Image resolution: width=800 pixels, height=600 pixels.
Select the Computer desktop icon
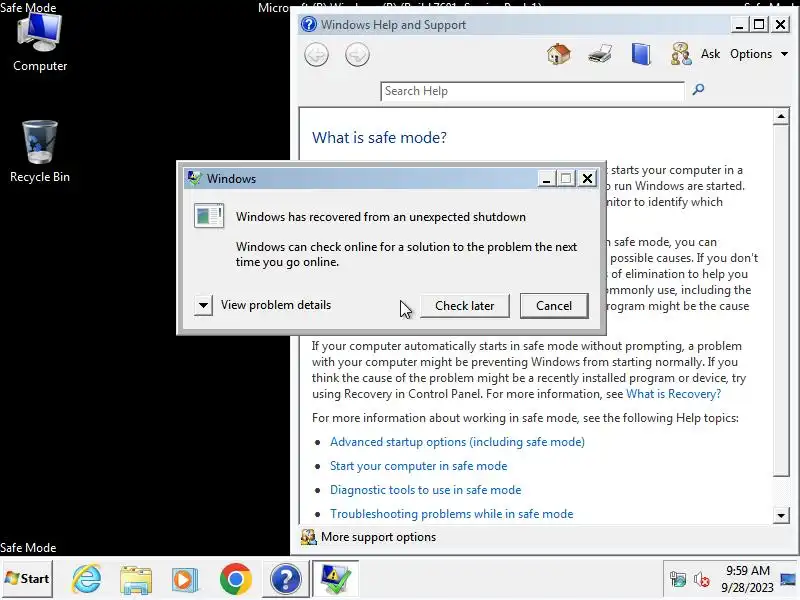coord(39,43)
